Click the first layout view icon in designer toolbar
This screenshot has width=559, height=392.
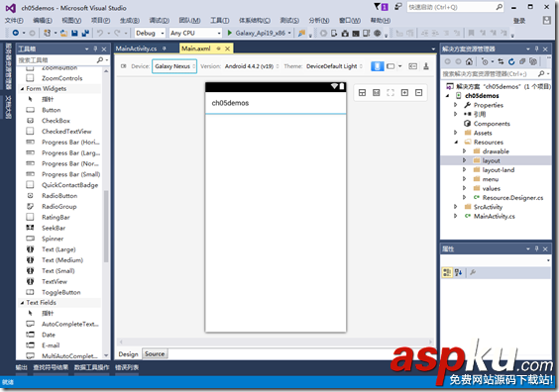tap(362, 93)
